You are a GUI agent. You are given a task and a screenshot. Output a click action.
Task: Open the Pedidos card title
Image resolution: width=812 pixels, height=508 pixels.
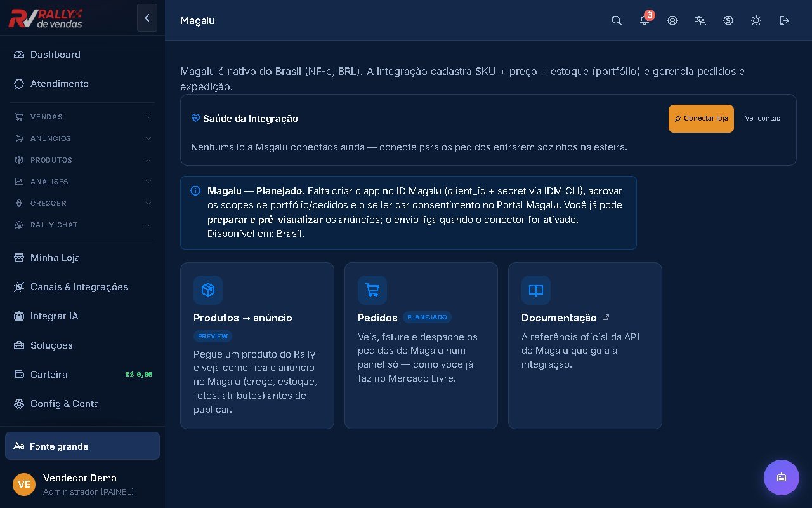pyautogui.click(x=377, y=317)
